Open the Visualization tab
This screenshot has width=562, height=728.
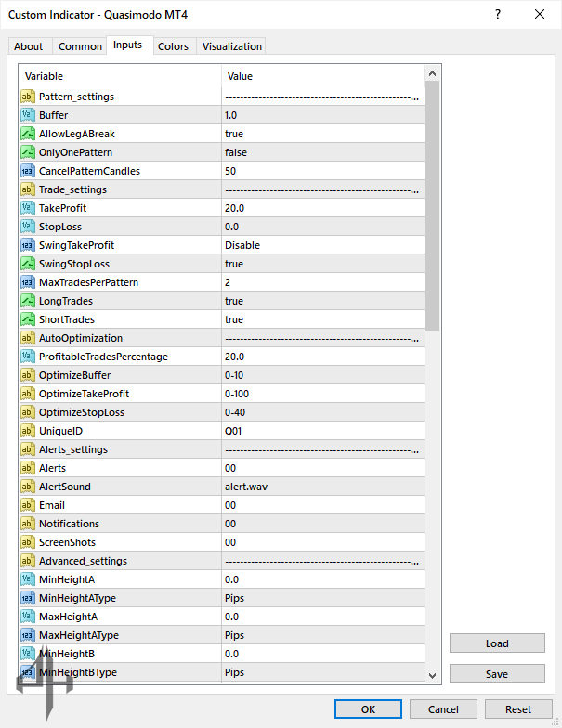tap(232, 46)
